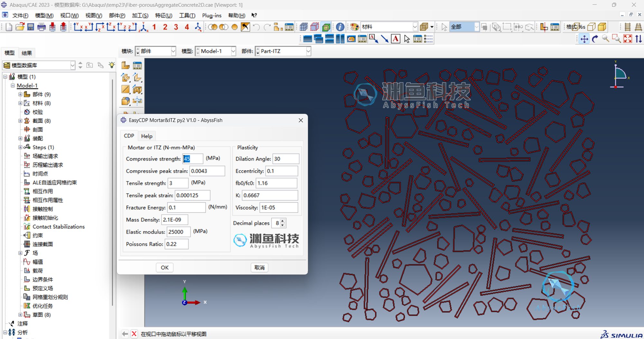Click the lightbulb filter icon in model tree
644x339 pixels.
[x=111, y=65]
